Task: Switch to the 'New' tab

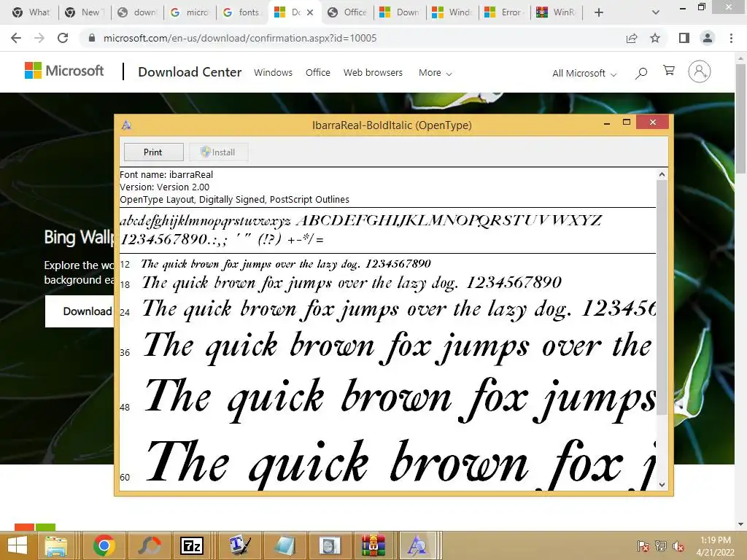Action: 84,12
